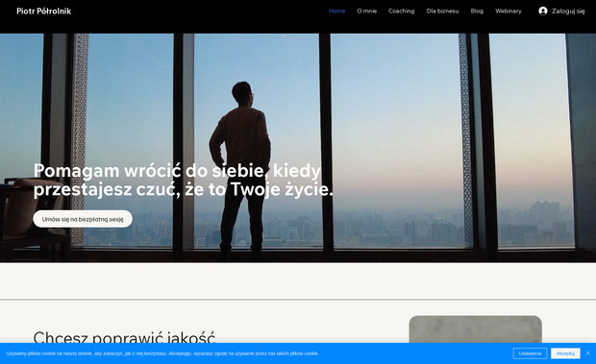Go to the O mnie page
The image size is (596, 364).
coord(367,11)
